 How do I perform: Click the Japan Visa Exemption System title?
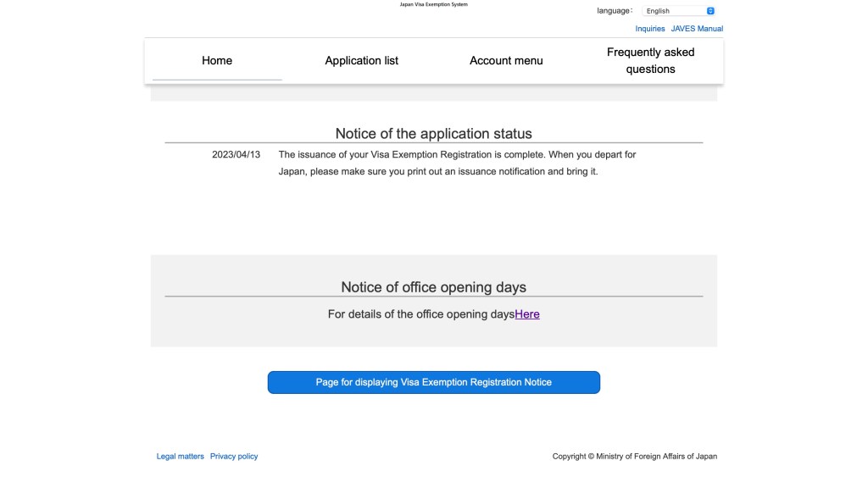[433, 4]
